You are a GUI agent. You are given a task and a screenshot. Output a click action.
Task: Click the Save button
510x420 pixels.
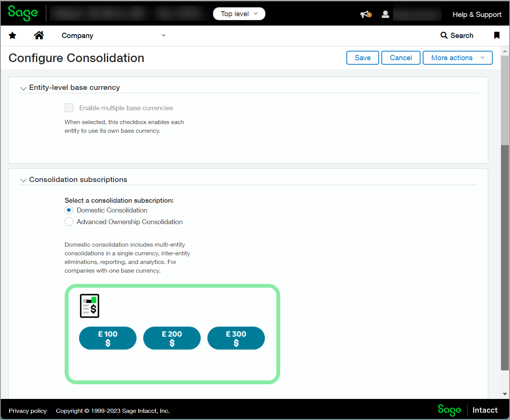[x=363, y=58]
